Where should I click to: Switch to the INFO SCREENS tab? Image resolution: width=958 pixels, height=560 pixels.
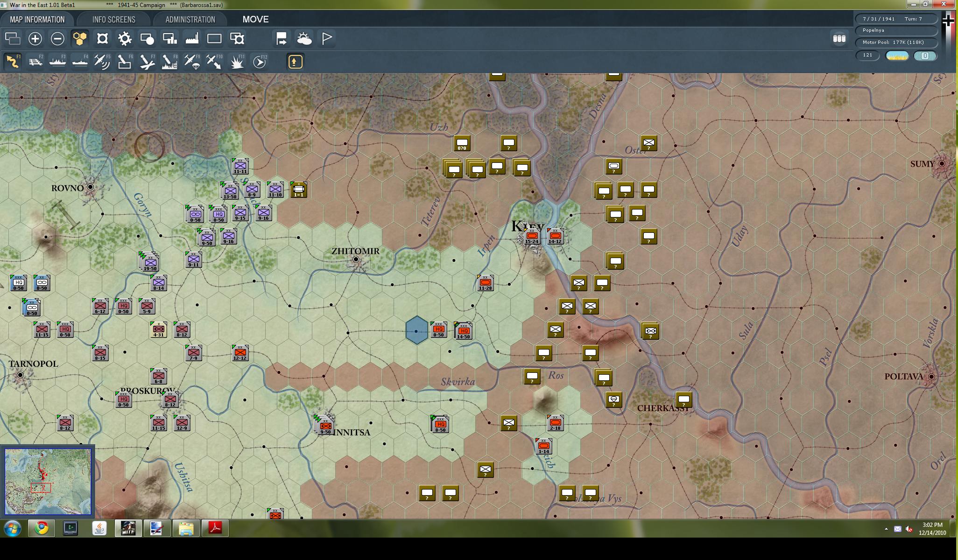point(114,20)
